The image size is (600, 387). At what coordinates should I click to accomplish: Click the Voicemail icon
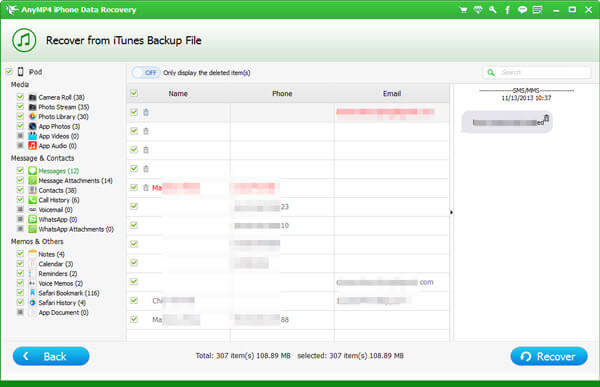click(33, 210)
